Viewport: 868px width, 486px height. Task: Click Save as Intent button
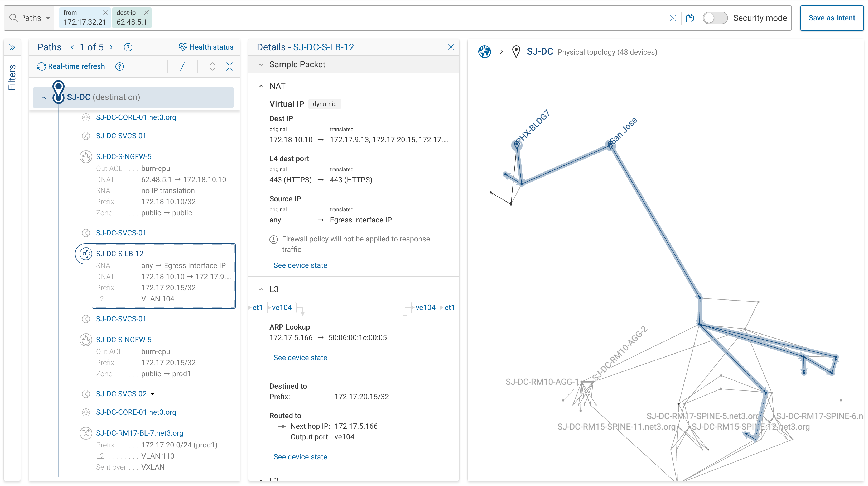[832, 18]
